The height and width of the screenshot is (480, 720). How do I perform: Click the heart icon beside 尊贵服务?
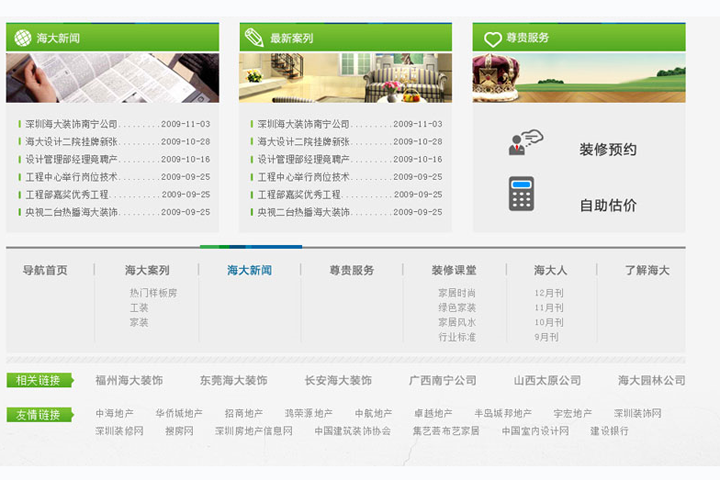click(492, 39)
